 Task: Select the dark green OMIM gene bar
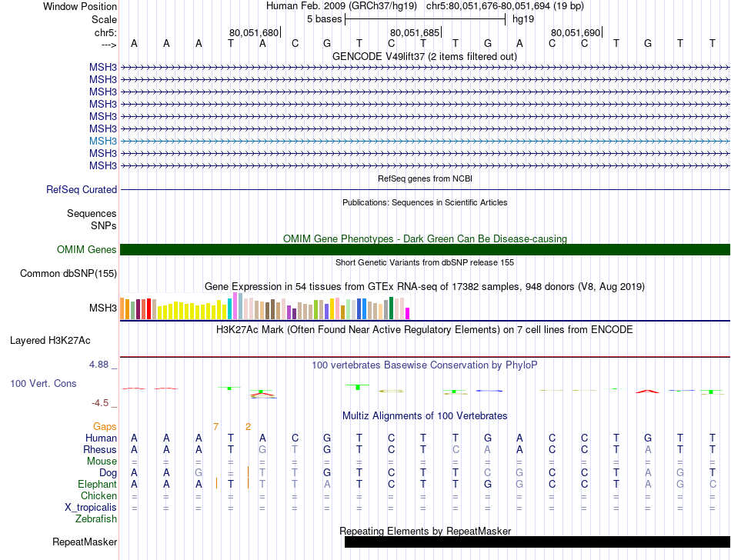pyautogui.click(x=425, y=250)
